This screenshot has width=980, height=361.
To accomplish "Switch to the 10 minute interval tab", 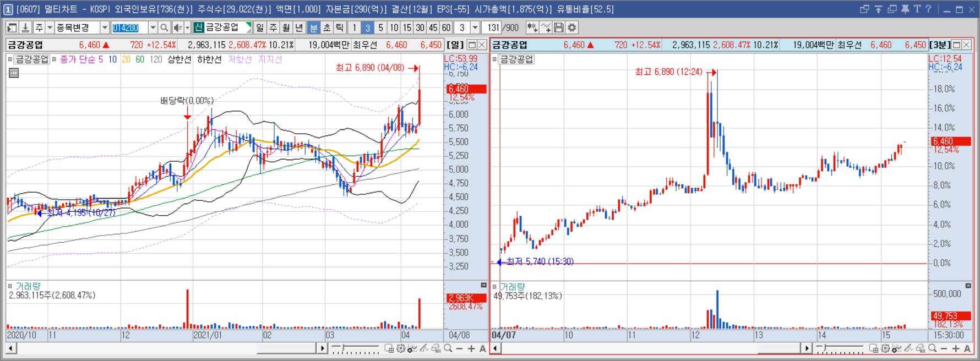I will 394,28.
